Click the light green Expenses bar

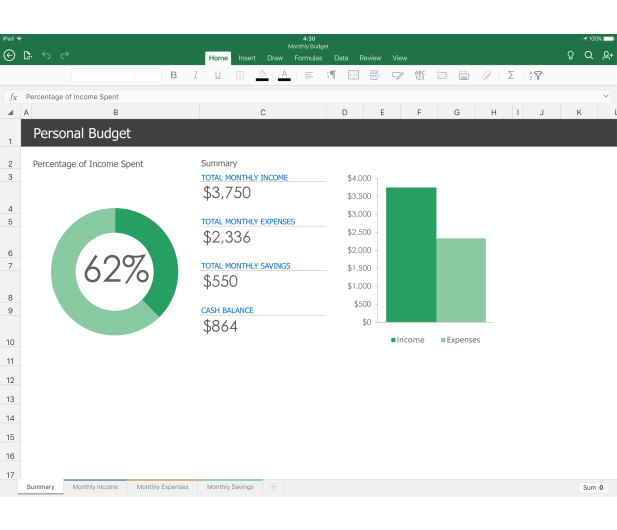tap(461, 280)
